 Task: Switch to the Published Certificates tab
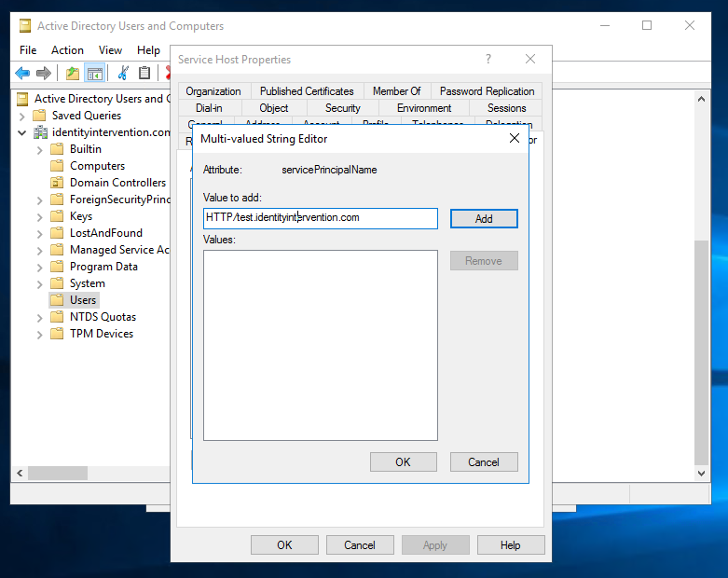(x=307, y=91)
